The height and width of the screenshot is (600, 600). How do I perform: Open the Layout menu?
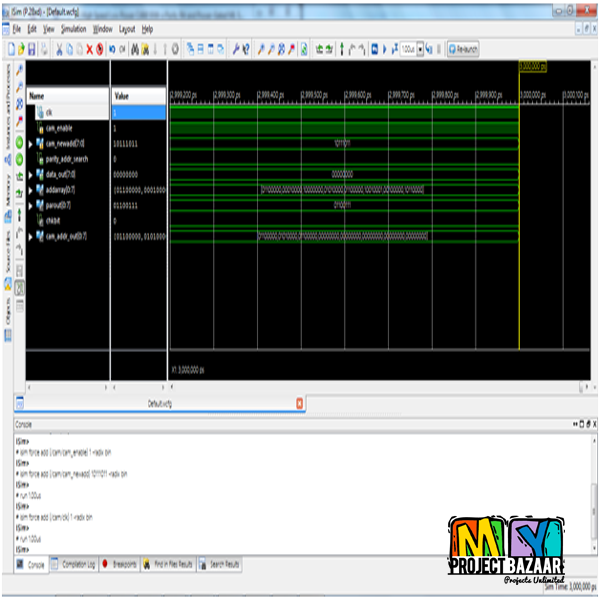[126, 30]
